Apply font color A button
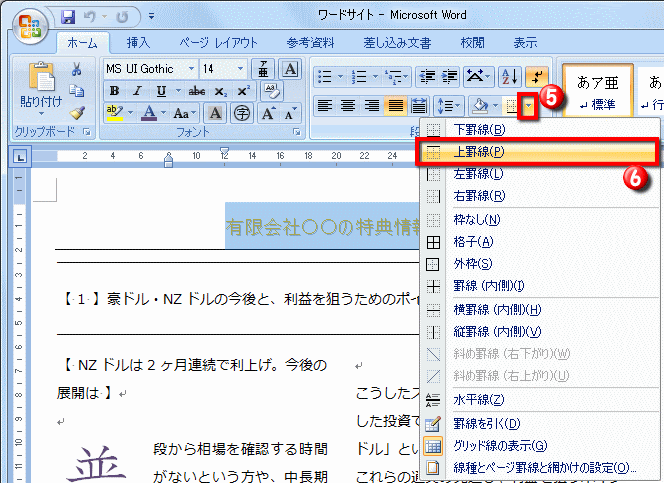The width and height of the screenshot is (664, 483). coord(149,113)
